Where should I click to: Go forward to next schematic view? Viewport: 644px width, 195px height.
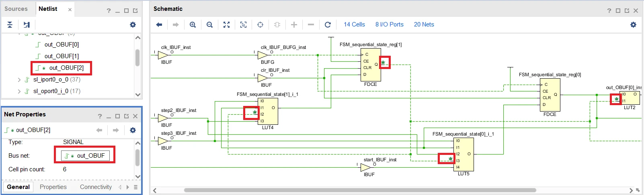176,25
